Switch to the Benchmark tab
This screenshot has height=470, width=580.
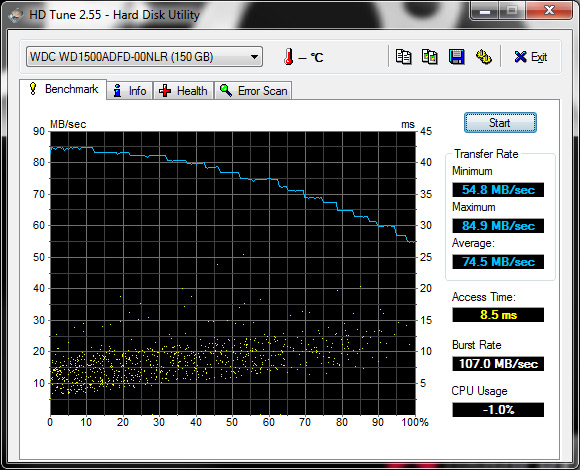[63, 89]
